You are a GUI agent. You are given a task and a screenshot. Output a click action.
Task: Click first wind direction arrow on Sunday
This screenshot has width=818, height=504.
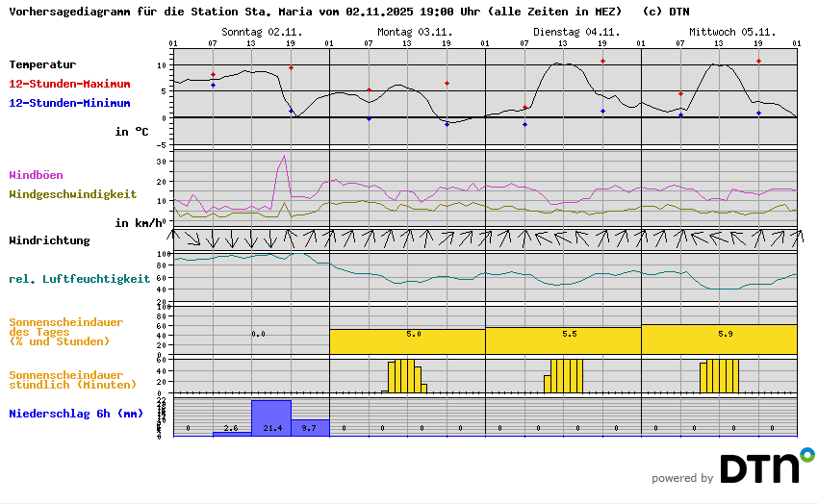[181, 239]
